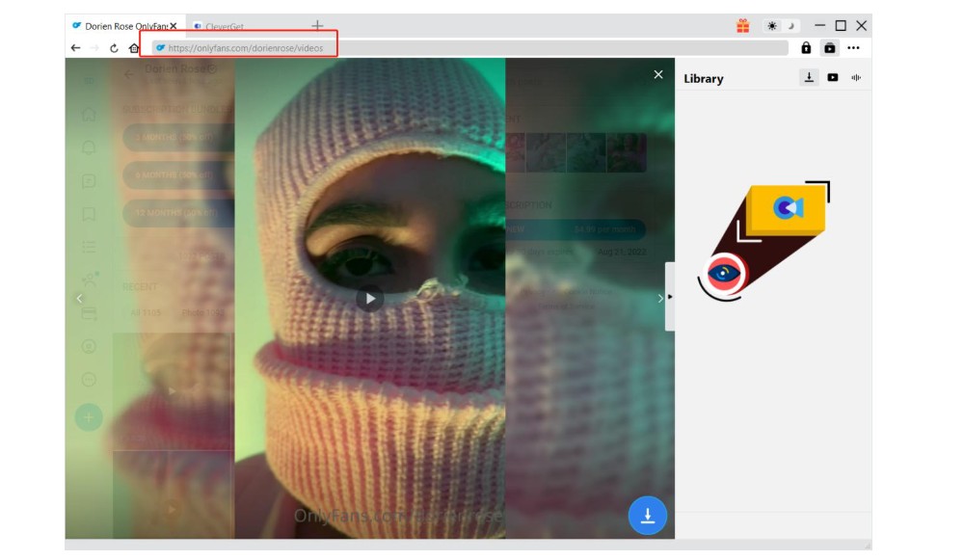Viewport: 964px width, 560px height.
Task: Open the CleverGet home page icon
Action: coord(133,48)
